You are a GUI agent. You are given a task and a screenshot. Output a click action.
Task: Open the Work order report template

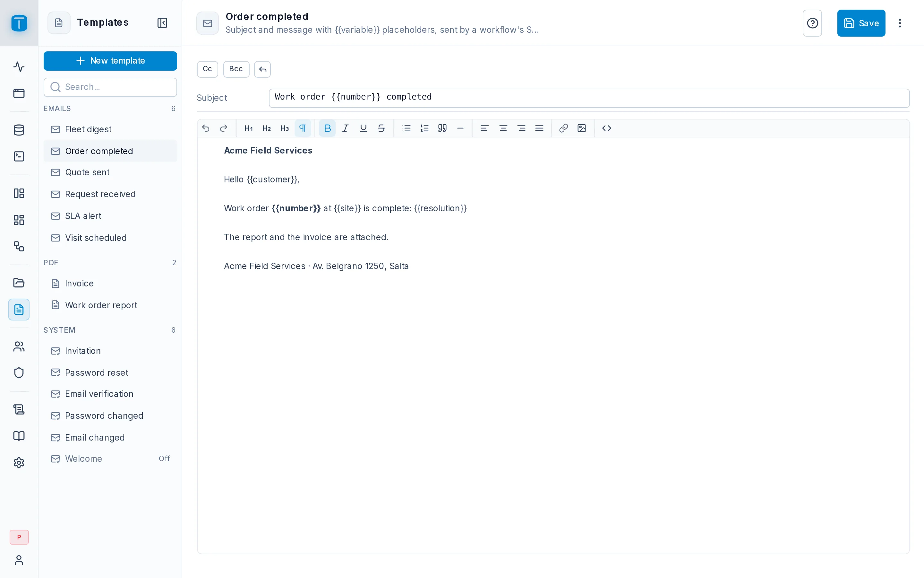(110, 305)
